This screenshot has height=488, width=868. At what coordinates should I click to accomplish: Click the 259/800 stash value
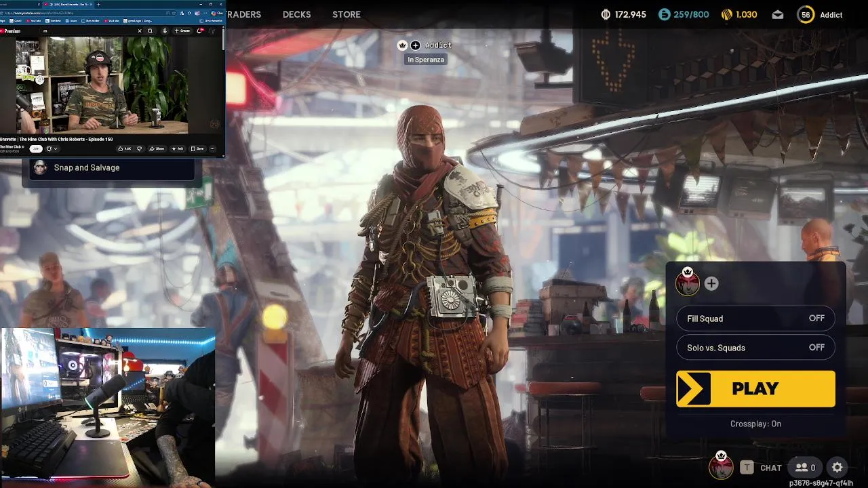coord(691,14)
